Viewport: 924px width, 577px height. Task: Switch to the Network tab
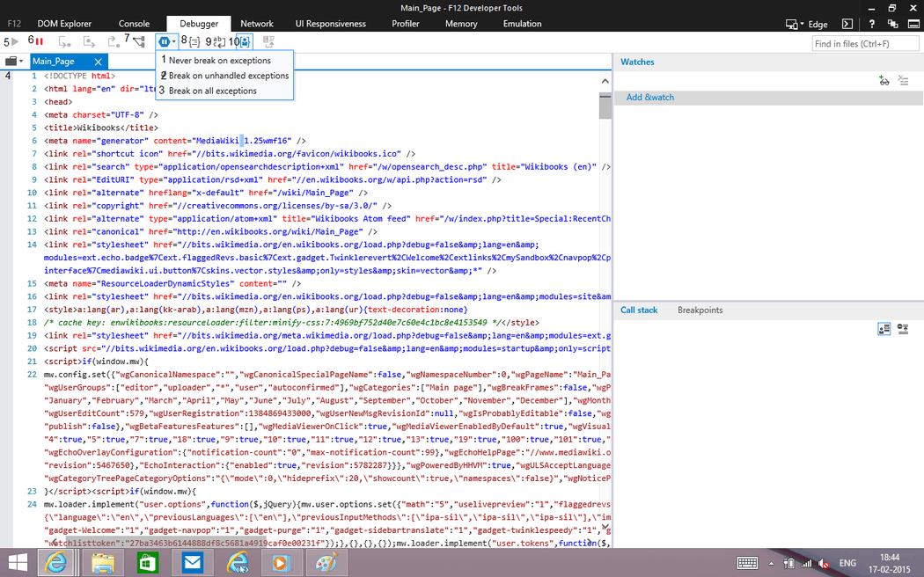(257, 24)
